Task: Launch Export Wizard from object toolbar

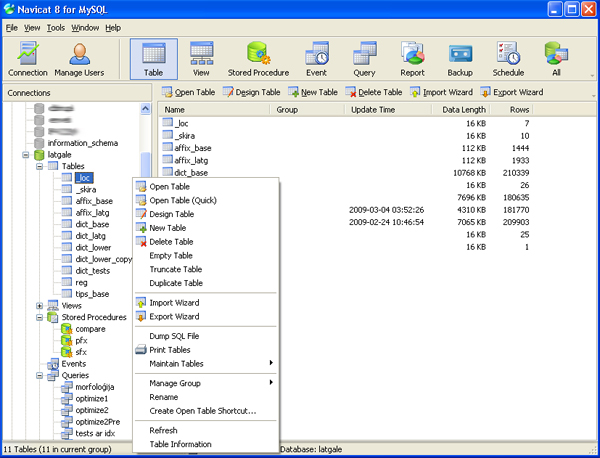Action: click(x=512, y=92)
